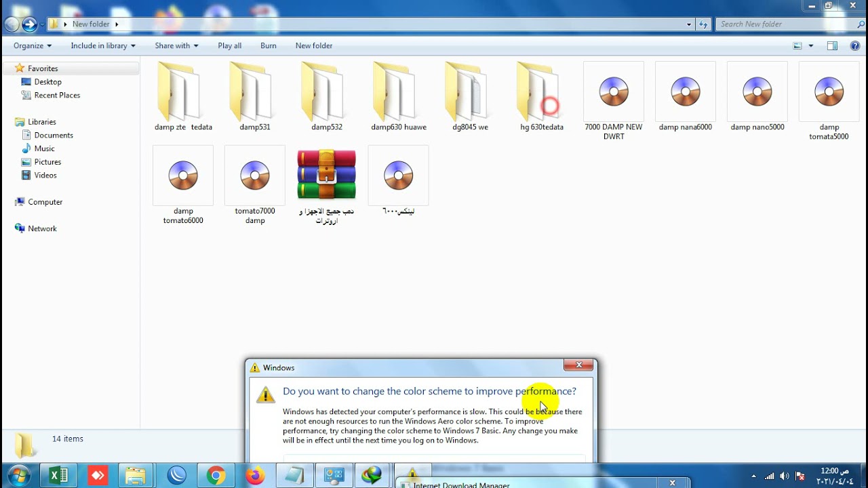Viewport: 868px width, 488px height.
Task: Select the لينكس6000 disc image file
Action: 399,181
